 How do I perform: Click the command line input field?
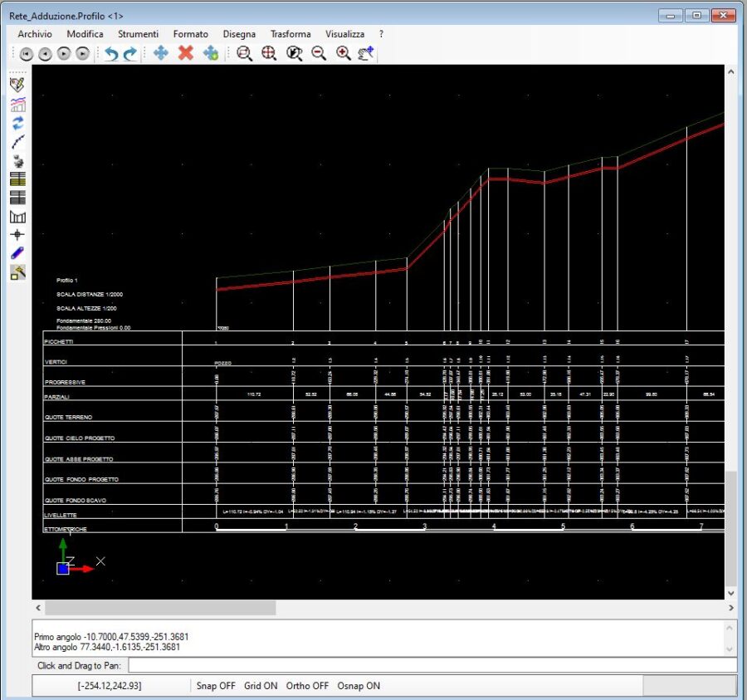[432, 665]
